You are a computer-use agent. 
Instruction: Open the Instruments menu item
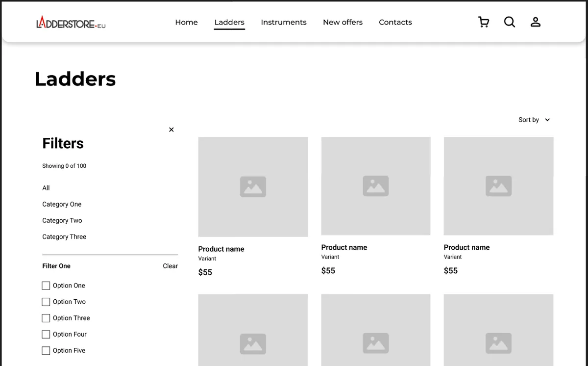click(x=284, y=22)
